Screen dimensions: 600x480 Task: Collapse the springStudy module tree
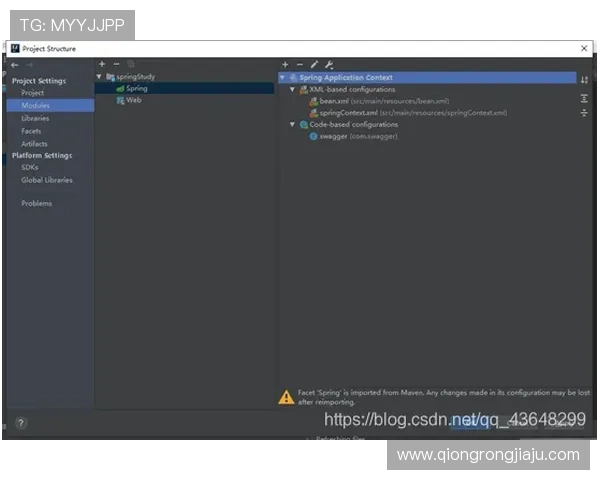click(x=99, y=77)
